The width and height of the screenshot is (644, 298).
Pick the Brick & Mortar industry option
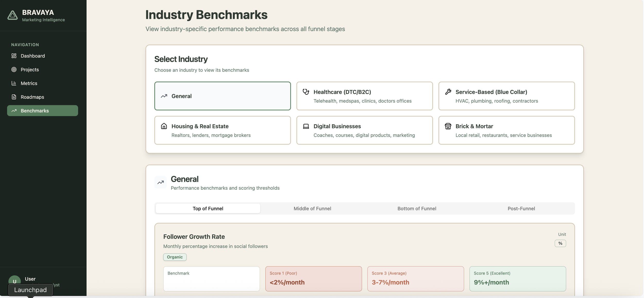coord(506,130)
